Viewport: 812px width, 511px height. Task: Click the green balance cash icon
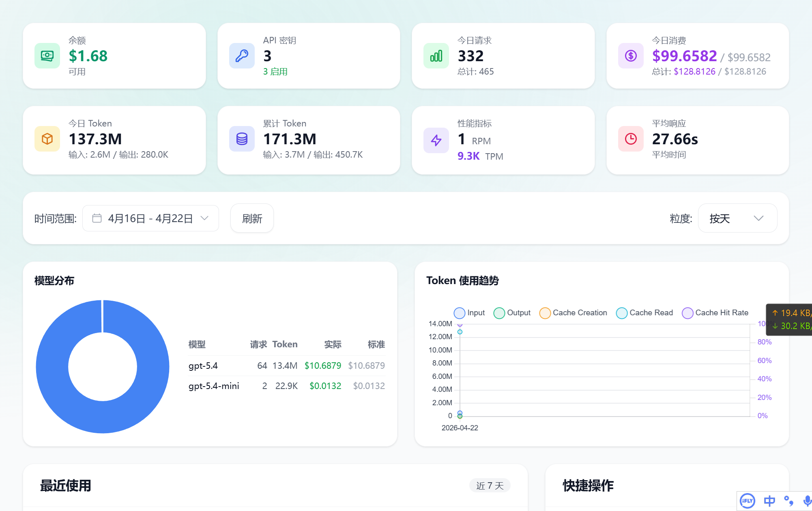(x=47, y=56)
